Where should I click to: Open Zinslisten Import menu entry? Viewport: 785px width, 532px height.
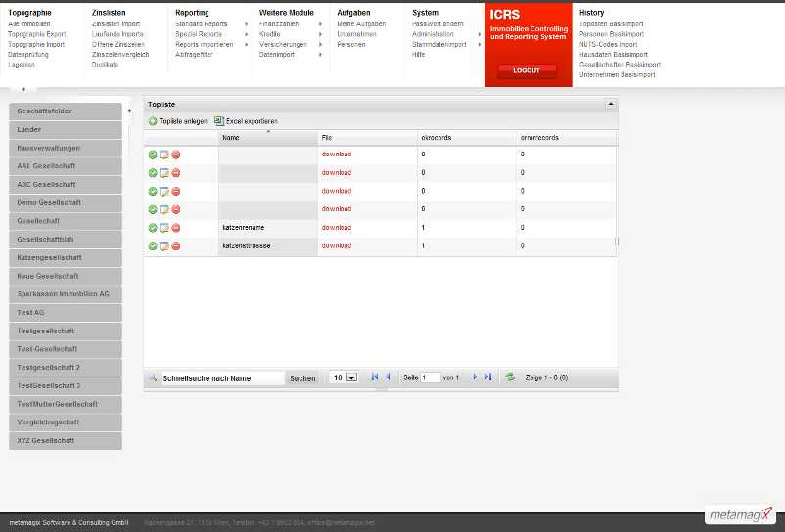(115, 24)
